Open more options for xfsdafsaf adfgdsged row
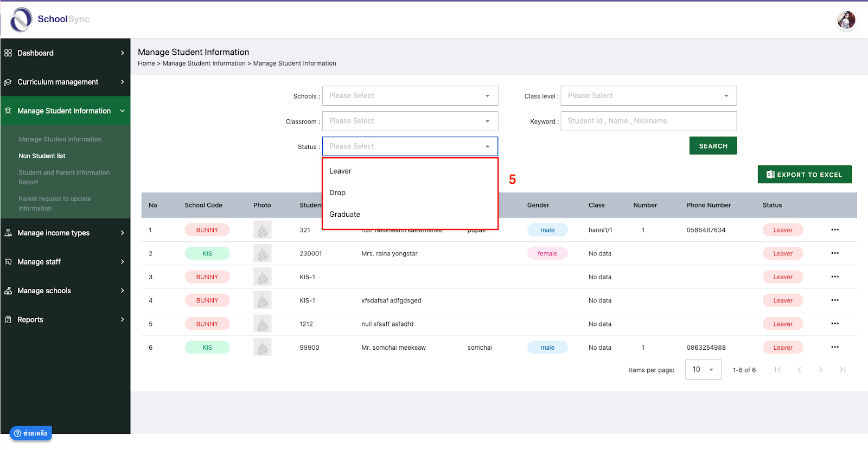This screenshot has width=868, height=450. pos(835,300)
